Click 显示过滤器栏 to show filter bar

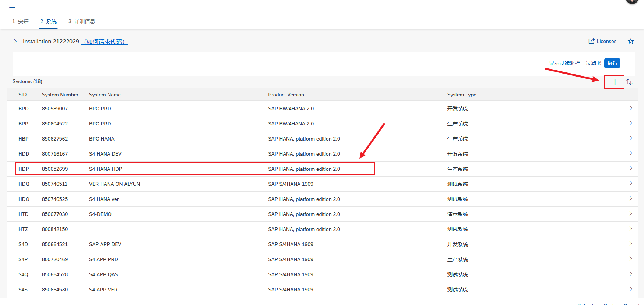[564, 63]
